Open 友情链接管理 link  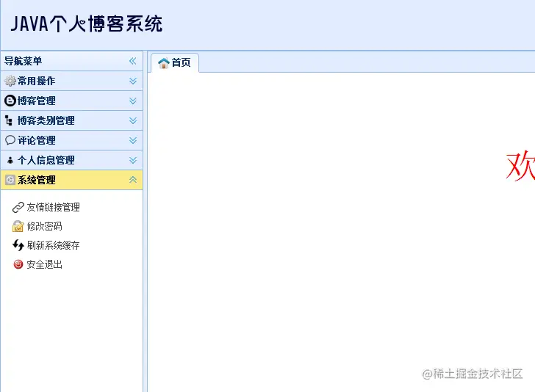click(x=54, y=207)
